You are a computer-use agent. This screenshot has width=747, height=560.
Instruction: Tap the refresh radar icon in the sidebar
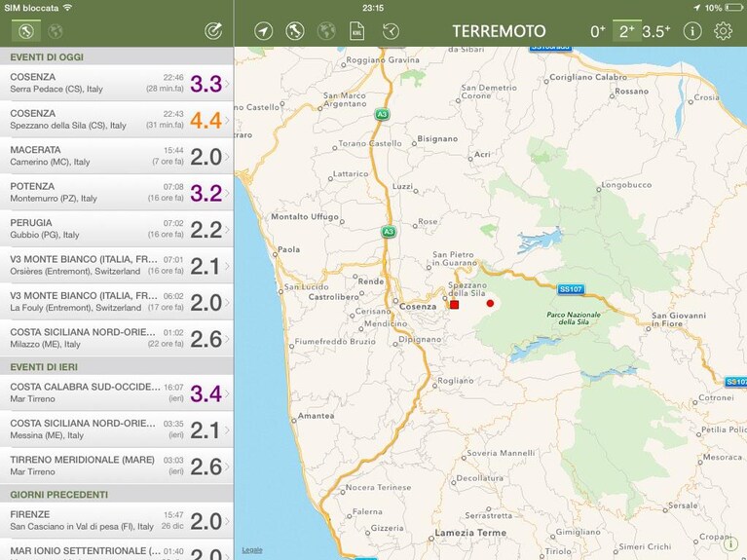click(213, 31)
